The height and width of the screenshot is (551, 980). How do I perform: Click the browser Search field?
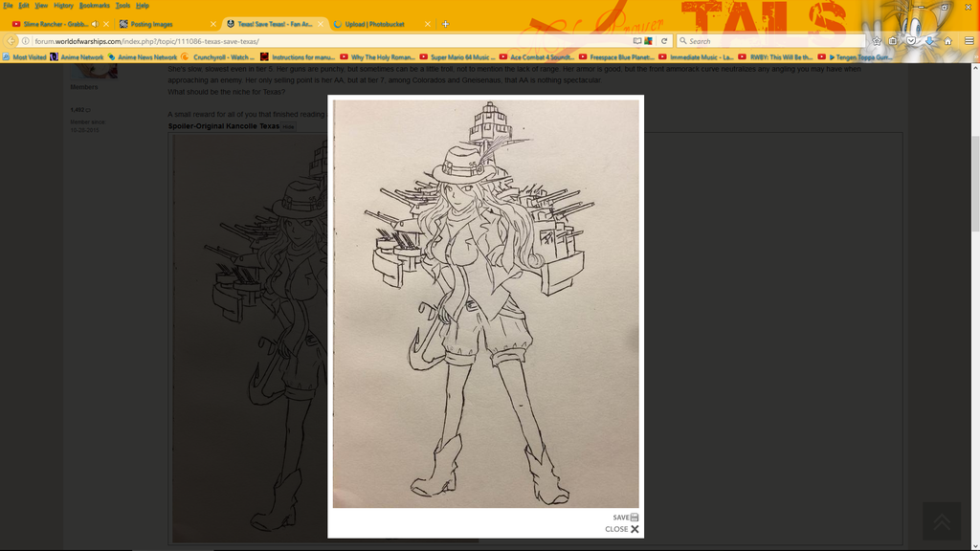(771, 41)
